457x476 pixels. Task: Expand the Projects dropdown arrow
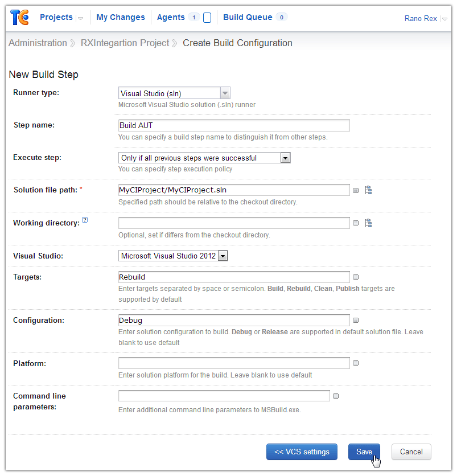pos(80,19)
